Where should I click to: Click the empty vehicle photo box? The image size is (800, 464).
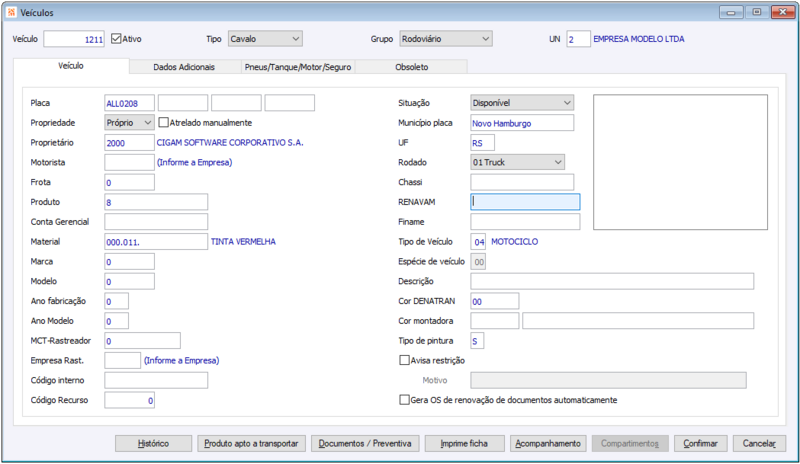[x=680, y=162]
